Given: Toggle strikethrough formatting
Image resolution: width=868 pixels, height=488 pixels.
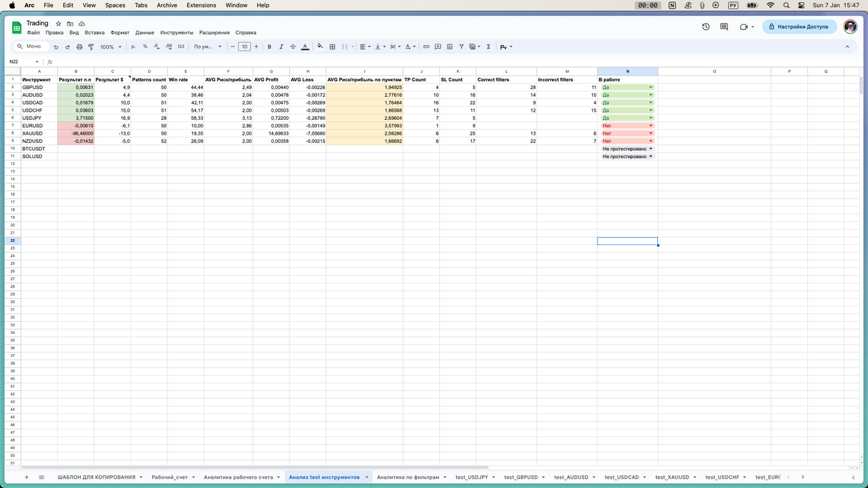Looking at the screenshot, I should (x=293, y=47).
